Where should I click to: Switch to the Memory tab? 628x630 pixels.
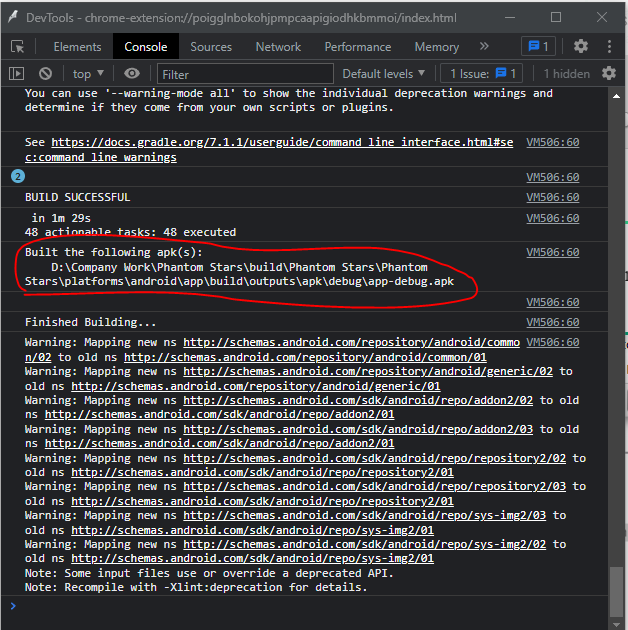click(x=437, y=47)
